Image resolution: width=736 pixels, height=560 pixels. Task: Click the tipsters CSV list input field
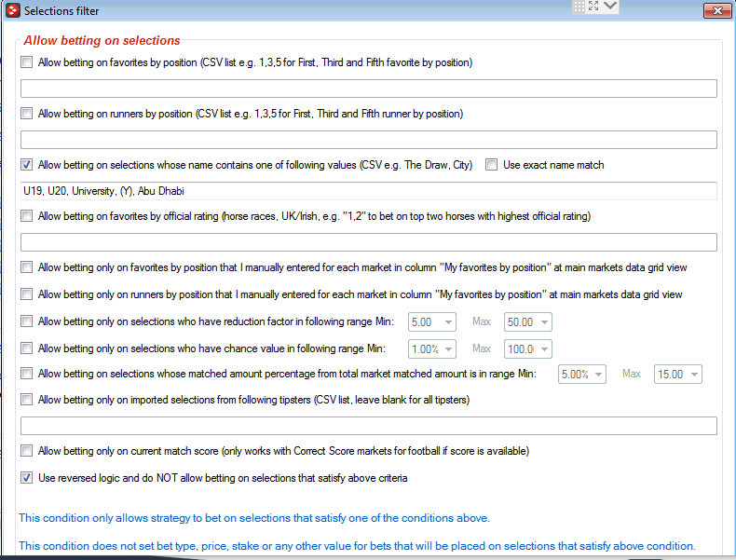[369, 425]
